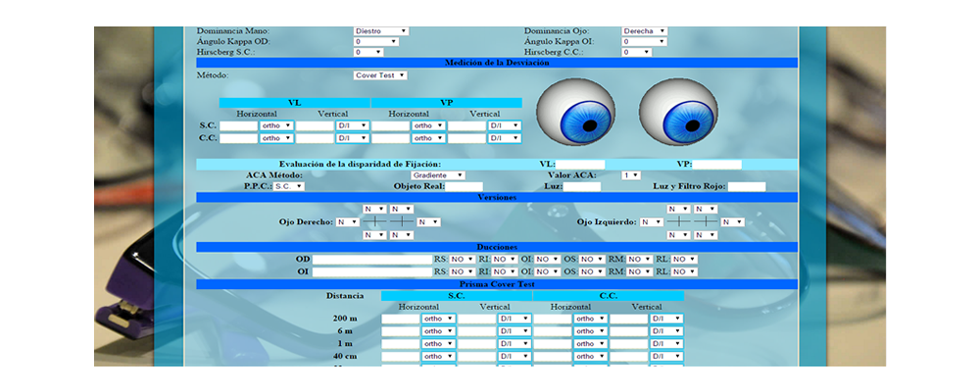Image resolution: width=980 pixels, height=392 pixels.
Task: Open the RS dropdown in OI row
Action: [462, 271]
